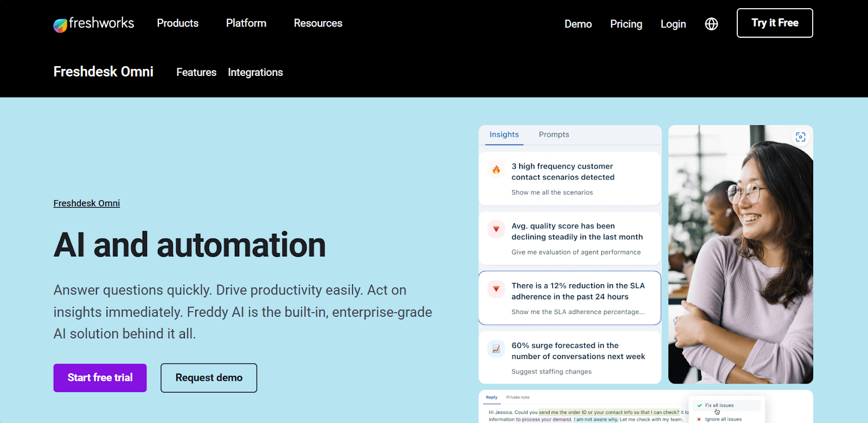
Task: Click the Freshworks logo
Action: point(93,23)
